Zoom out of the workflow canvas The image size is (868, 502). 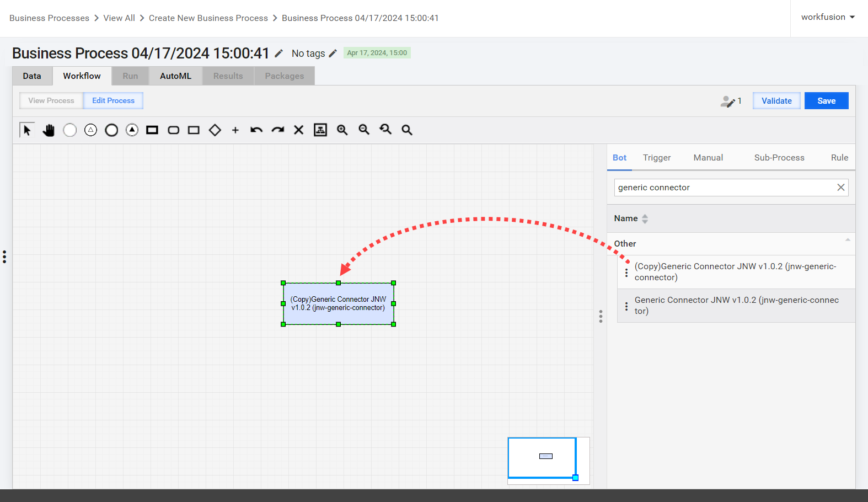[x=364, y=130]
